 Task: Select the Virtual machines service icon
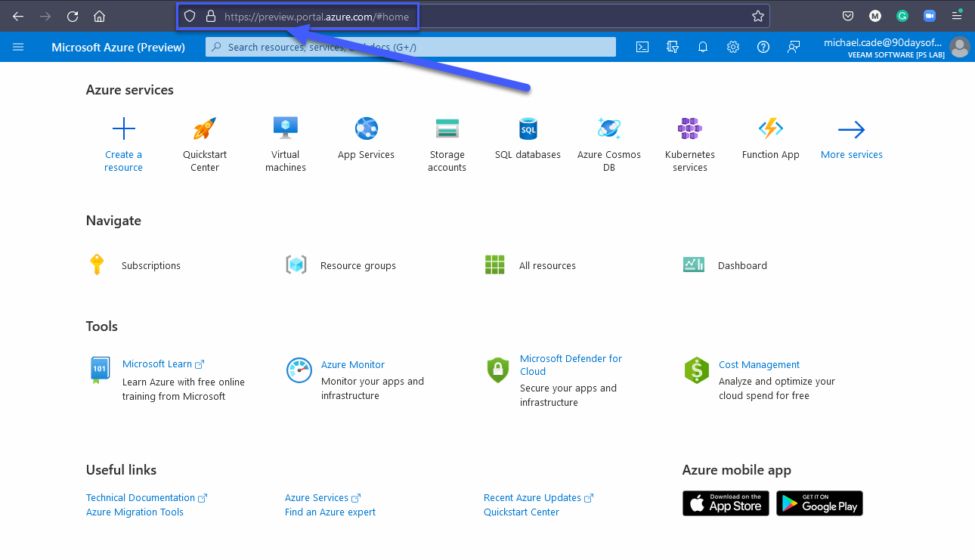coord(285,128)
